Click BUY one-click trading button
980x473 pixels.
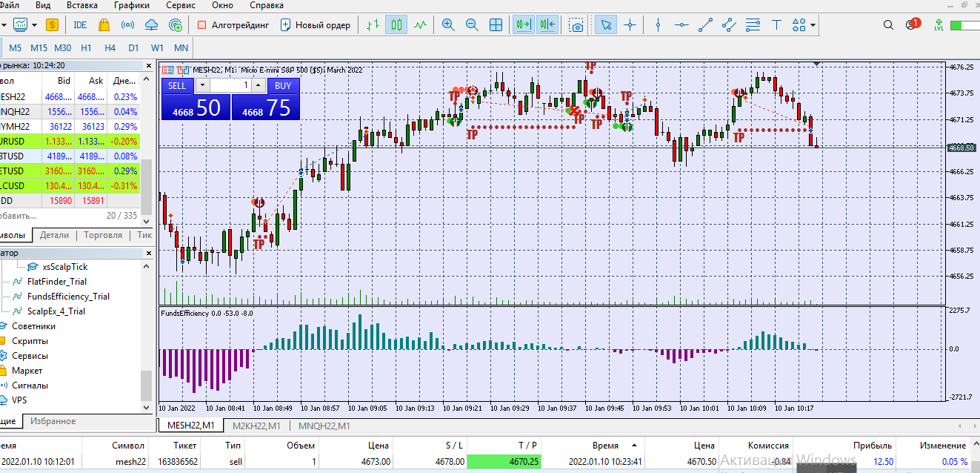[x=283, y=85]
